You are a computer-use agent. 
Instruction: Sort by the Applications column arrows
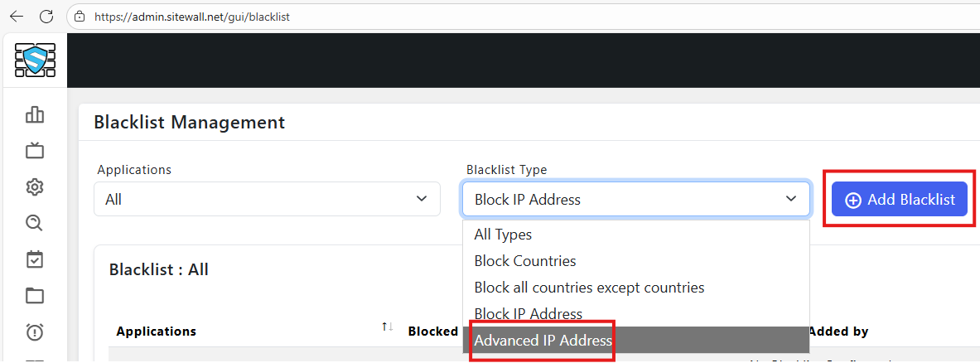tap(387, 327)
